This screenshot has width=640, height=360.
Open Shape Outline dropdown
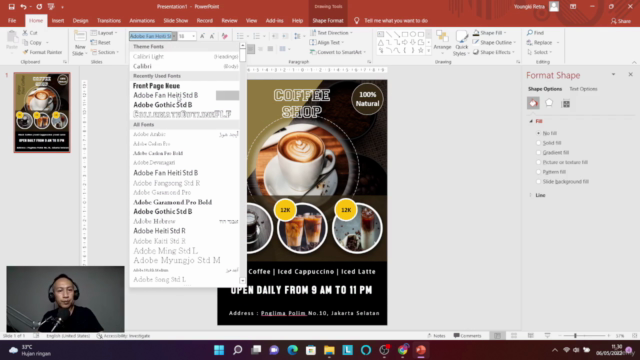(x=494, y=42)
